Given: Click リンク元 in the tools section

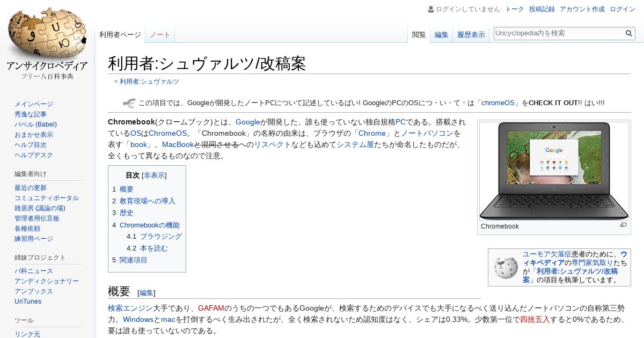Looking at the screenshot, I should (x=27, y=334).
